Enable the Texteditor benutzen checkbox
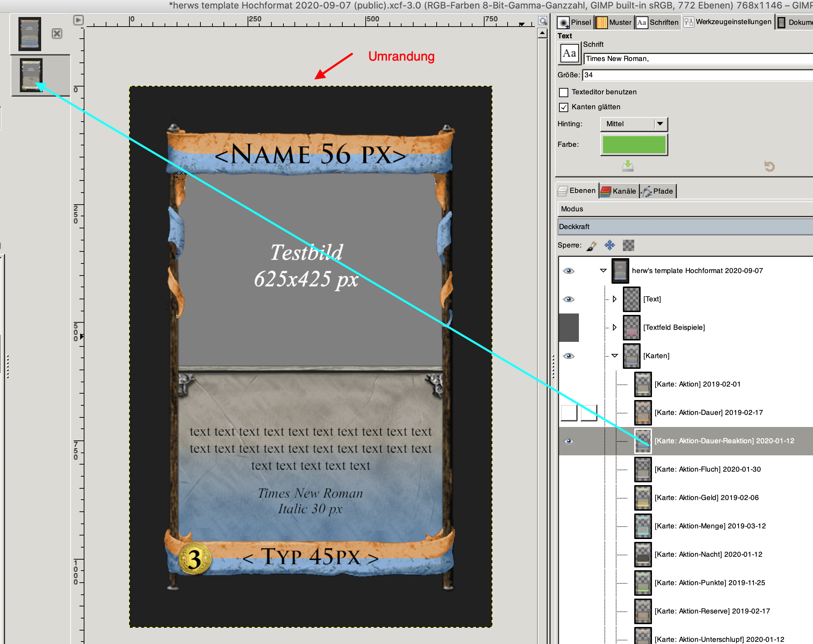The height and width of the screenshot is (644, 813). pos(564,92)
